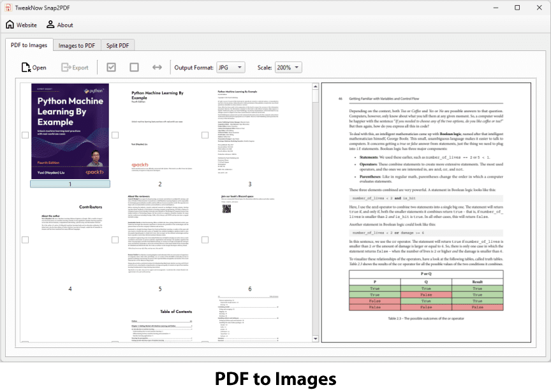Viewport: 551px width, 392px height.
Task: Select the Table of Contents thumbnail
Action: 160,318
